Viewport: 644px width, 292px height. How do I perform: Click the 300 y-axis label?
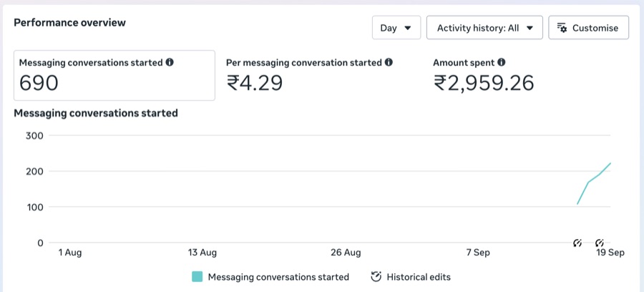pos(34,135)
